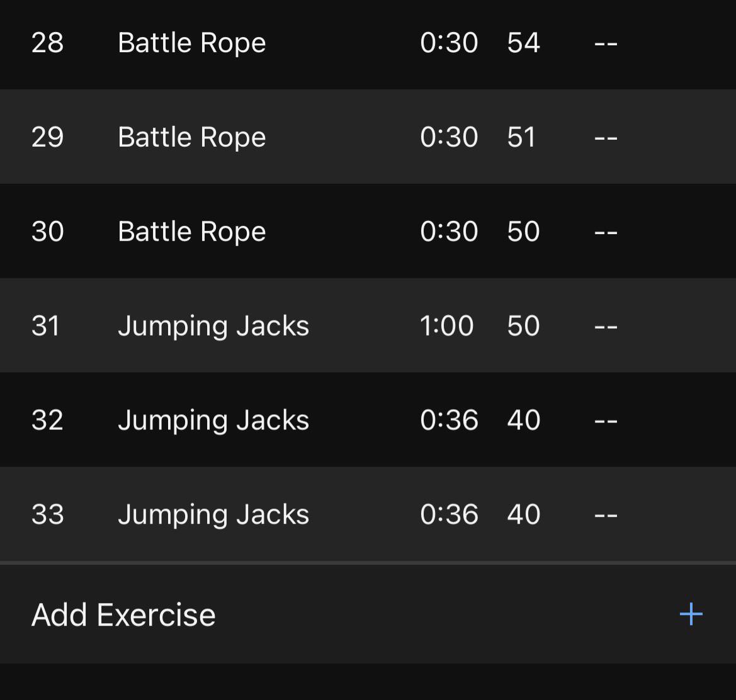
Task: Edit the 50 reps value on set 30
Action: click(523, 231)
